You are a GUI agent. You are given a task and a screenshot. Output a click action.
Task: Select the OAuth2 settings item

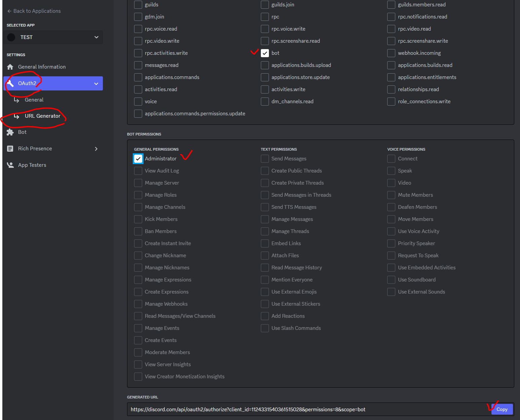[53, 83]
